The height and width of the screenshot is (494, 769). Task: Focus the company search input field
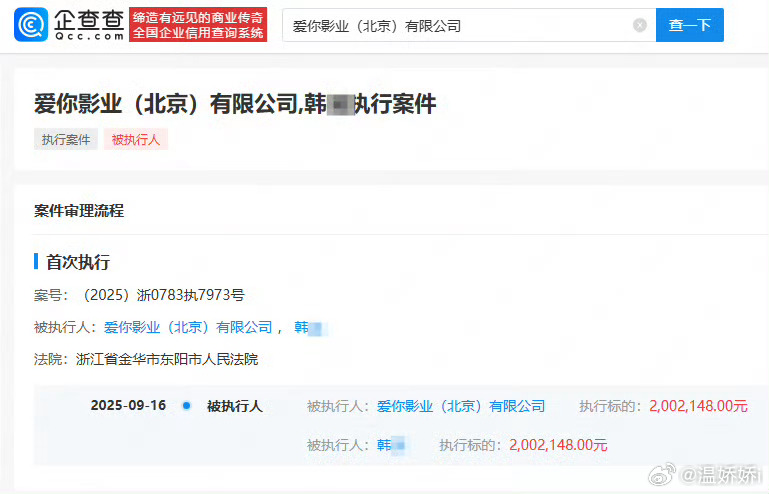pos(469,25)
